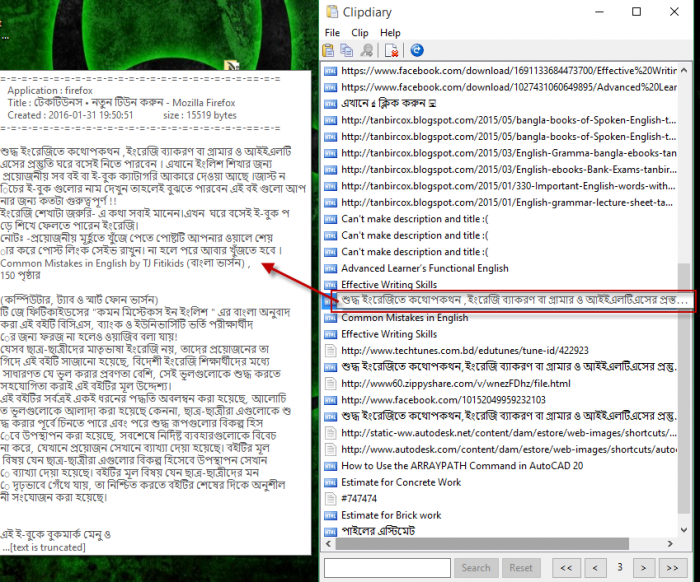Select the 'এখানে ক্লিক করুন' clip row
This screenshot has height=582, width=700.
[x=500, y=104]
